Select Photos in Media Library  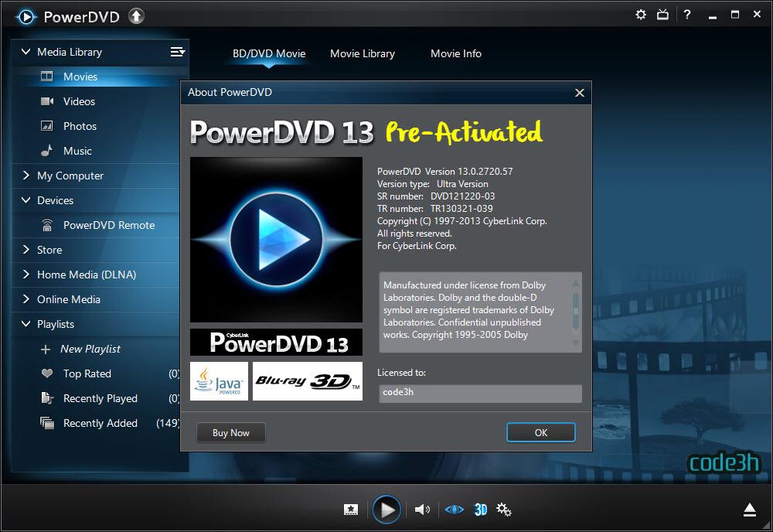pyautogui.click(x=80, y=126)
